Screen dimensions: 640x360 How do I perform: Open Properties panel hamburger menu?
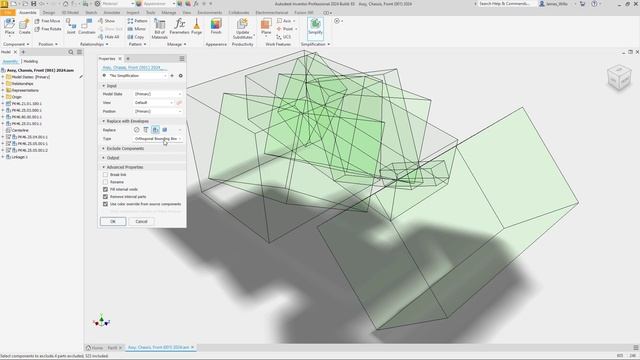click(182, 59)
